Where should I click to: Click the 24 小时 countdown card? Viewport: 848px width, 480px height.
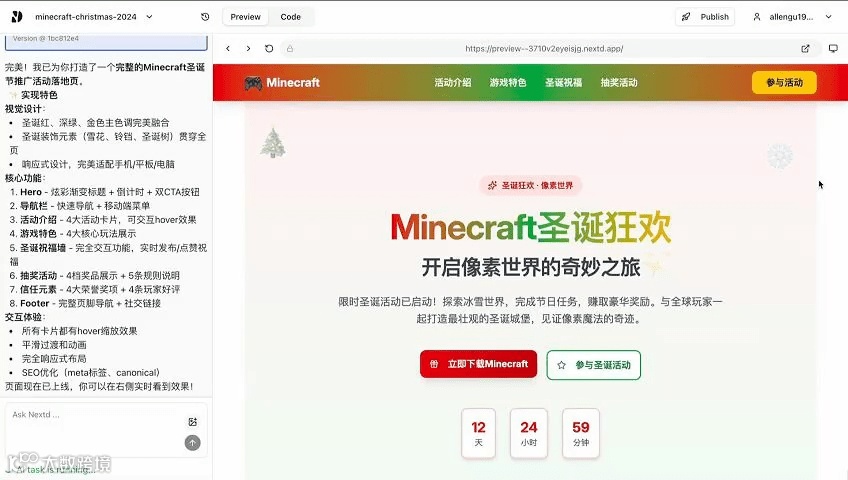click(528, 434)
